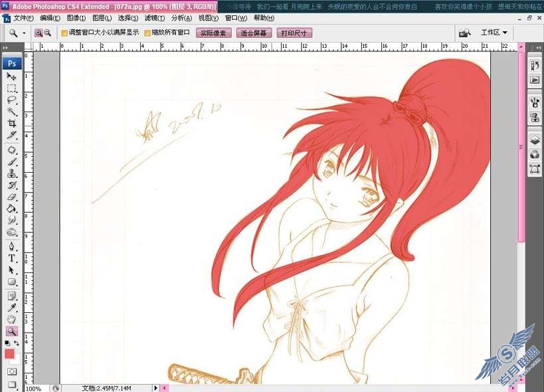Select the Clone Stamp tool
Screen dimensions: 544x392
pos(11,173)
